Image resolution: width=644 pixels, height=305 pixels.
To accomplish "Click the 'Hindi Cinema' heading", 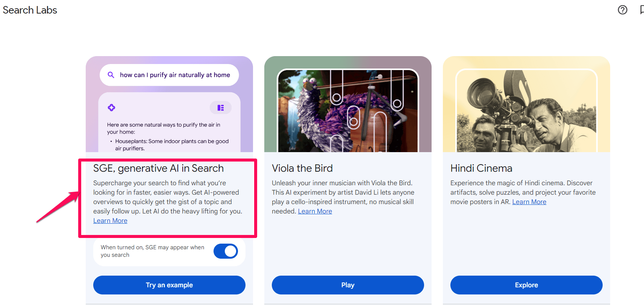I will point(481,168).
